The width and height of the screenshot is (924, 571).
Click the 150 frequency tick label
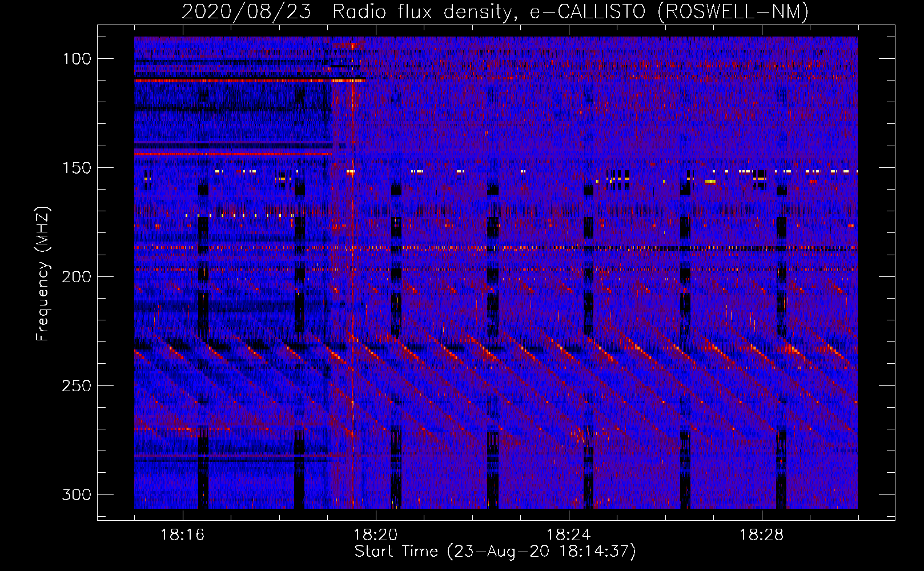pos(77,168)
